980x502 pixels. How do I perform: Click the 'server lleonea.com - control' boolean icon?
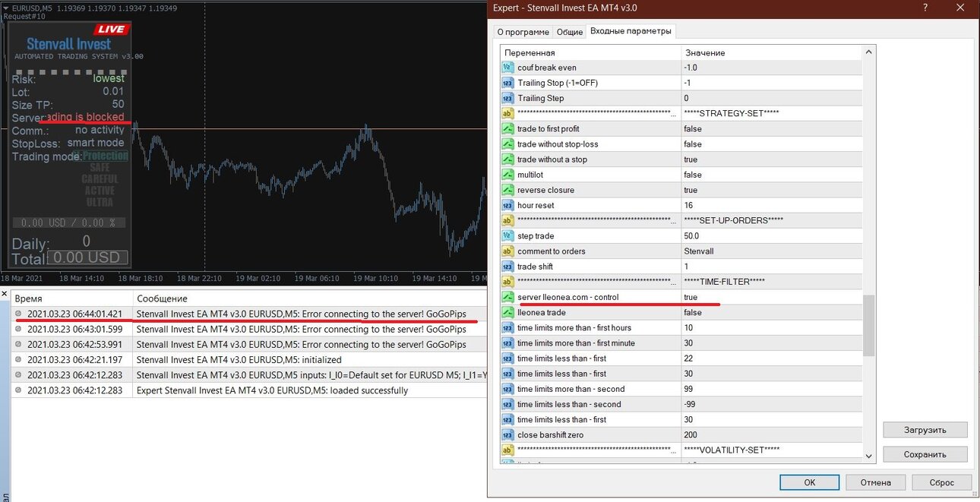pos(508,297)
